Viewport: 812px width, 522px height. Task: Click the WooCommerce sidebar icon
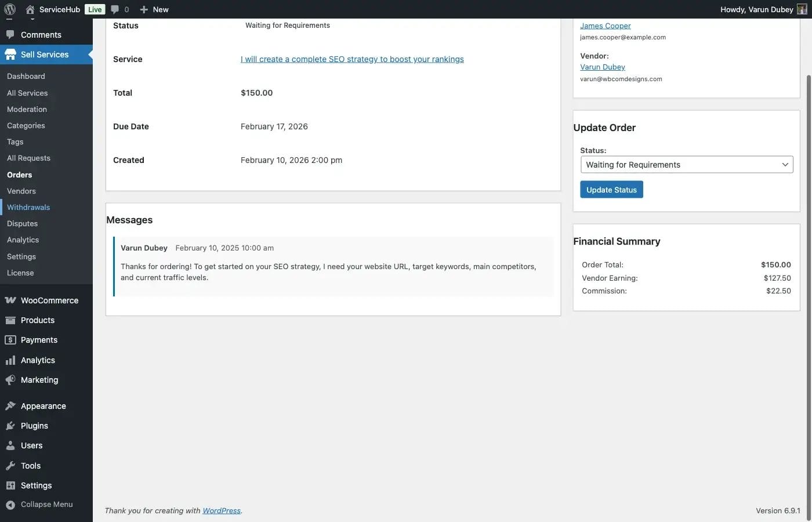12,300
